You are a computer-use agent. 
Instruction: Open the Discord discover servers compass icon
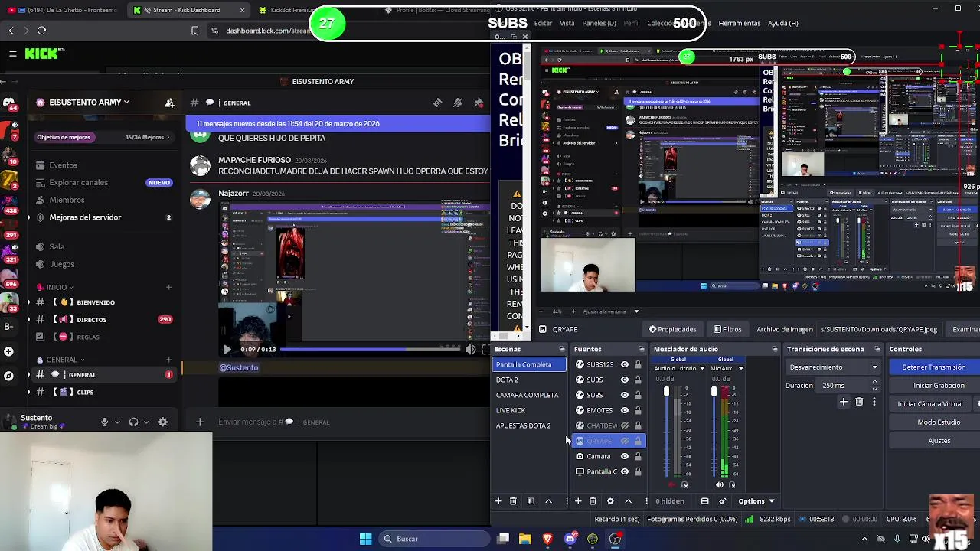(x=8, y=376)
